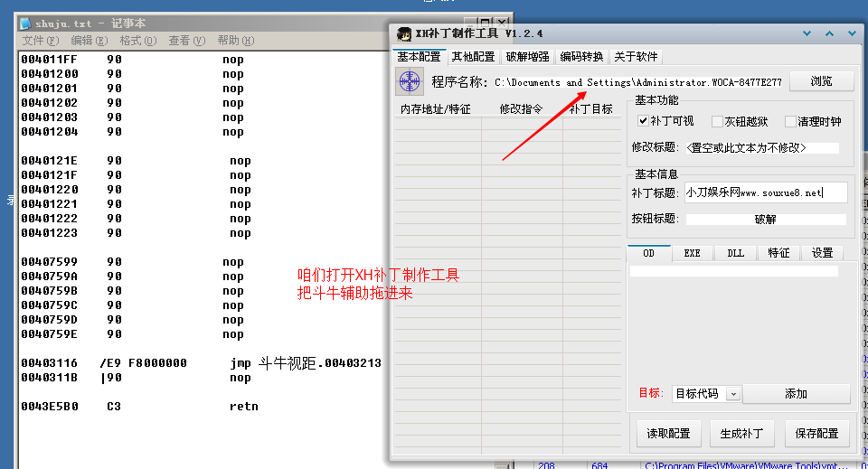Open Notepad 编辑(E) menu

(x=90, y=41)
